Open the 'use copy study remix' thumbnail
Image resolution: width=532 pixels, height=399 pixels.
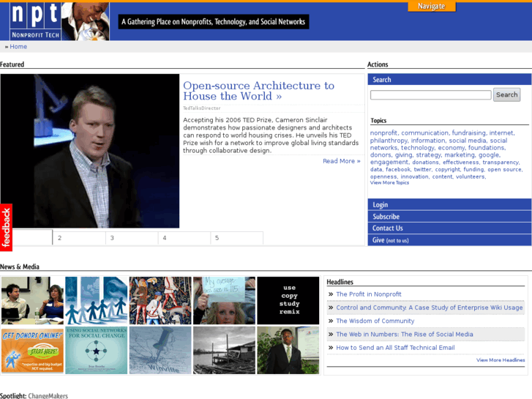pos(288,300)
